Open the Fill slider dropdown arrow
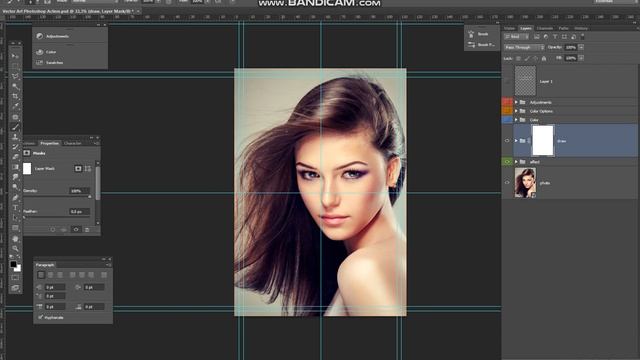The image size is (640, 360). (x=581, y=58)
